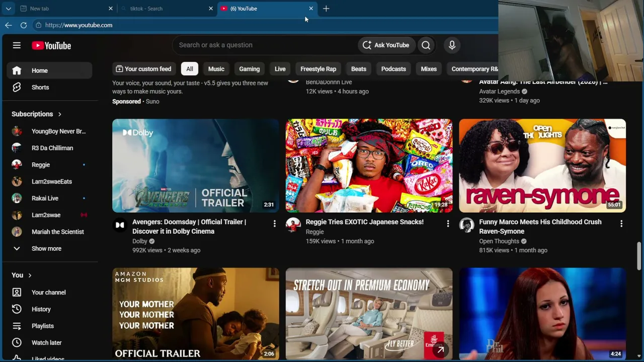Open Lam2swaeEats subscription
The height and width of the screenshot is (362, 644).
click(x=49, y=182)
